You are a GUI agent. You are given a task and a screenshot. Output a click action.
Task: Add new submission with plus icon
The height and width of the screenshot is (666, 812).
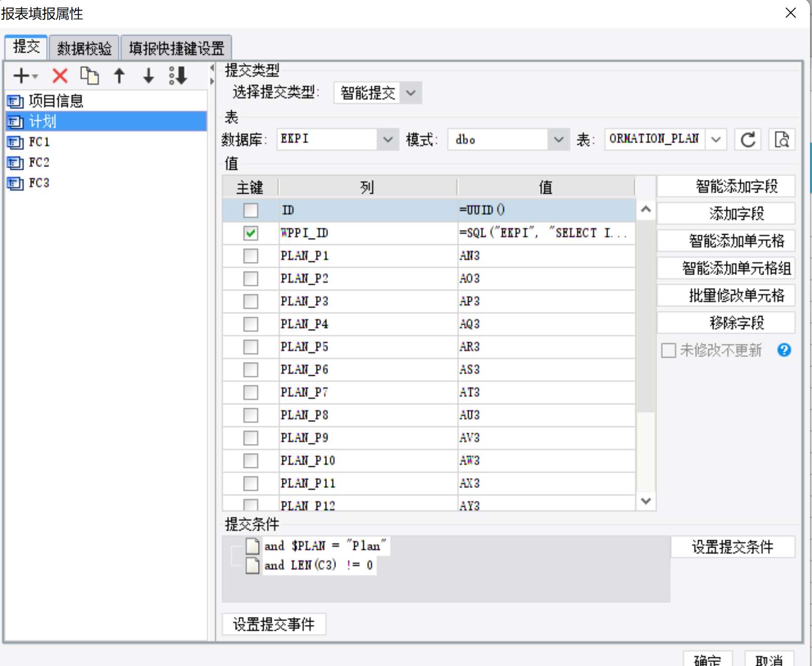click(x=25, y=76)
